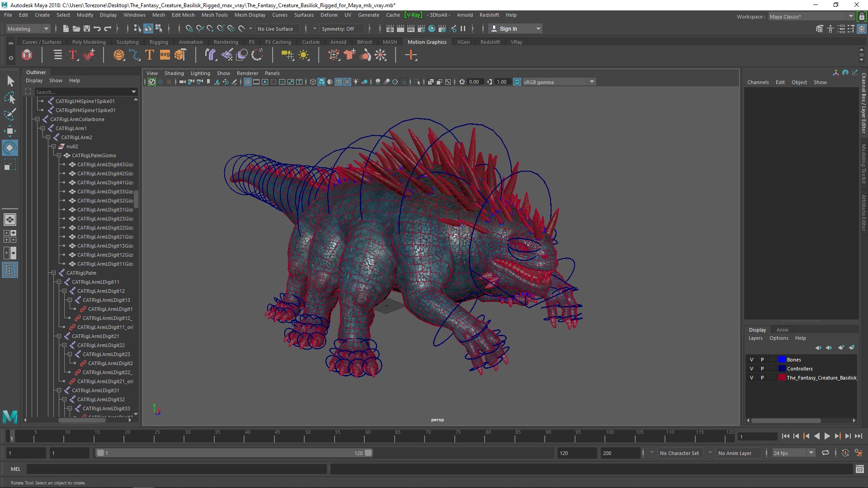Click the polygon cube shelf icon

[27, 55]
